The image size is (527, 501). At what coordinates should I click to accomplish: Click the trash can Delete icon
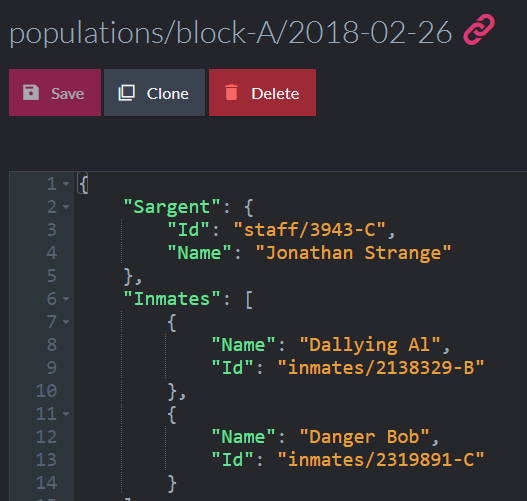[231, 92]
